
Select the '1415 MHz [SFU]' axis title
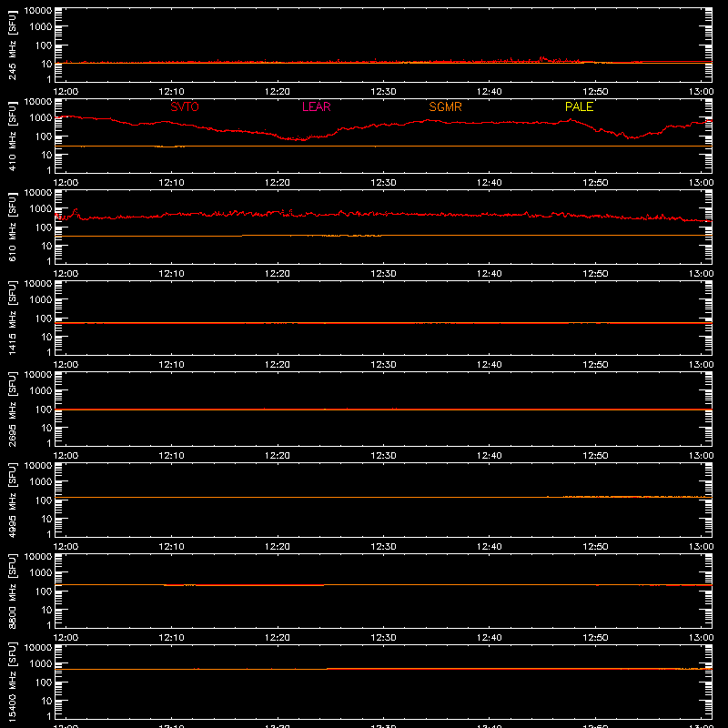click(x=13, y=318)
